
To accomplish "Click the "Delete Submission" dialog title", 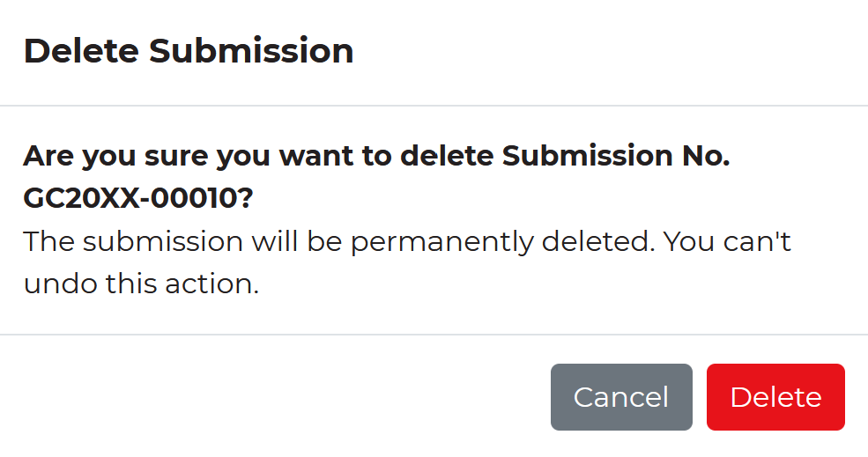I will (x=189, y=51).
